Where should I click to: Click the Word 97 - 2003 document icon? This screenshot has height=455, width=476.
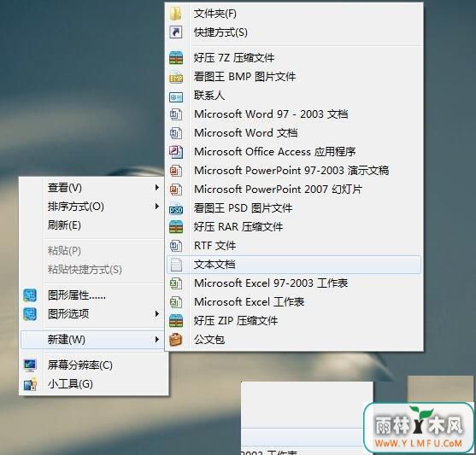pos(176,114)
